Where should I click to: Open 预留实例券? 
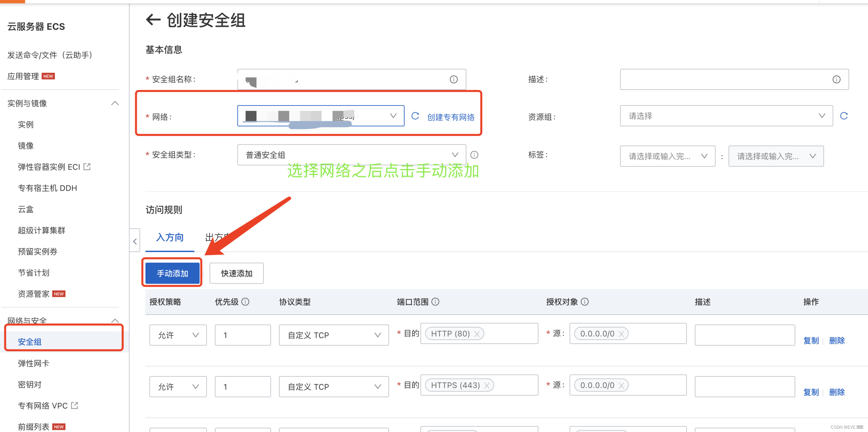(x=37, y=252)
